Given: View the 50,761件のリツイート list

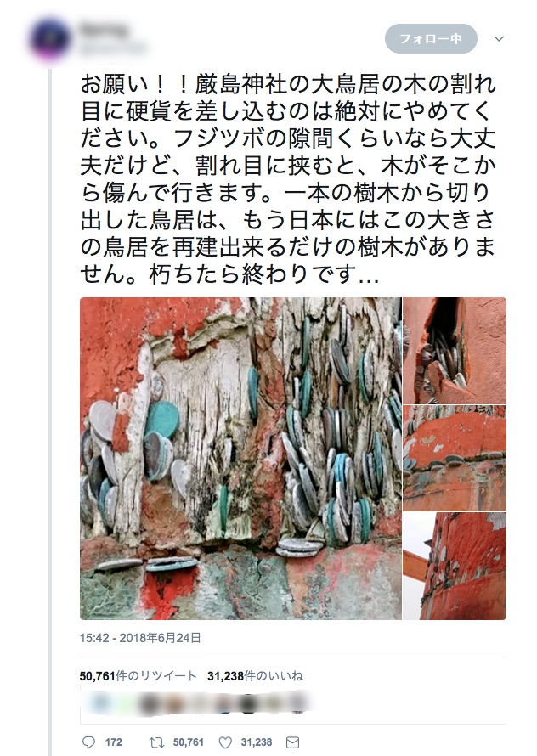Looking at the screenshot, I should pyautogui.click(x=138, y=676).
